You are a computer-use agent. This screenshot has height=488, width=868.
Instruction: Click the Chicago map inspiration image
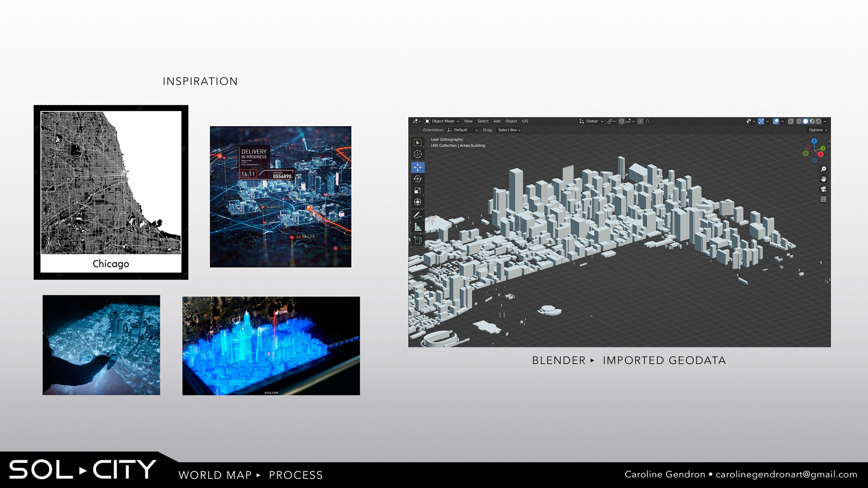pos(111,192)
